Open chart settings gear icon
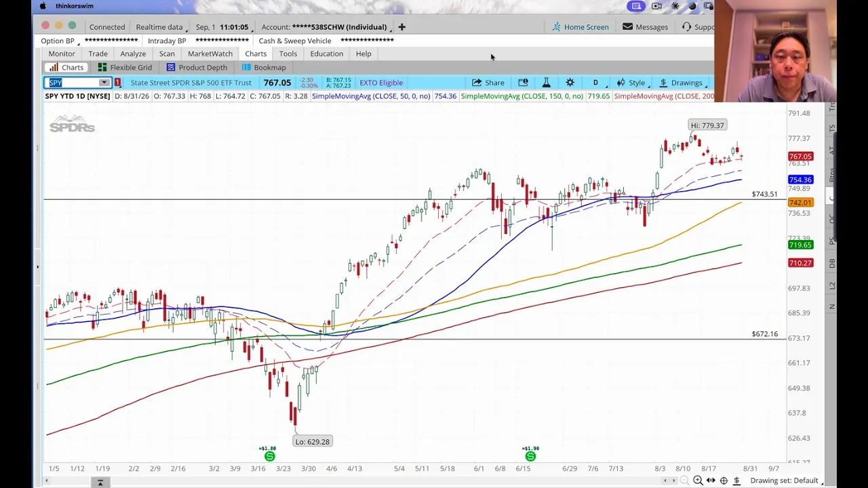 [570, 83]
